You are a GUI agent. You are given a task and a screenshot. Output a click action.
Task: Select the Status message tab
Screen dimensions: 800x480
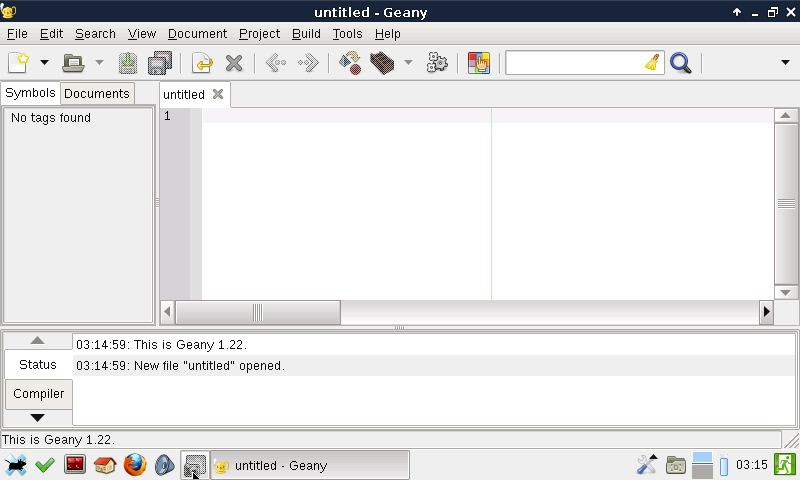[x=38, y=365]
